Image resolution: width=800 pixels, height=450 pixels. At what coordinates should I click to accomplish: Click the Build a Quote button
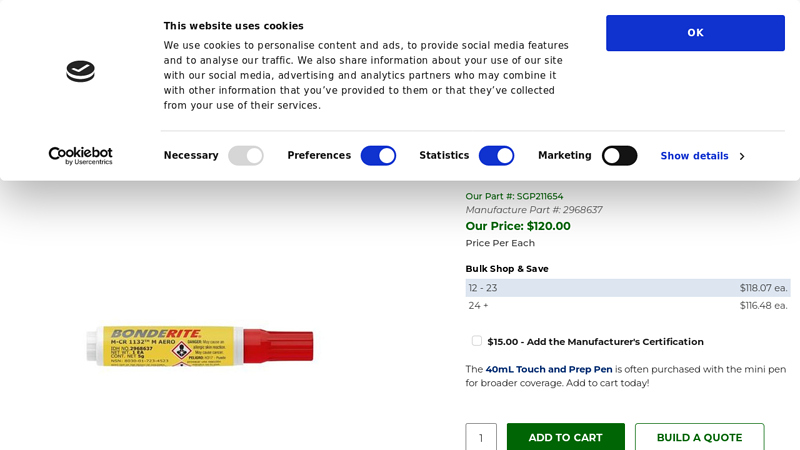pos(699,437)
